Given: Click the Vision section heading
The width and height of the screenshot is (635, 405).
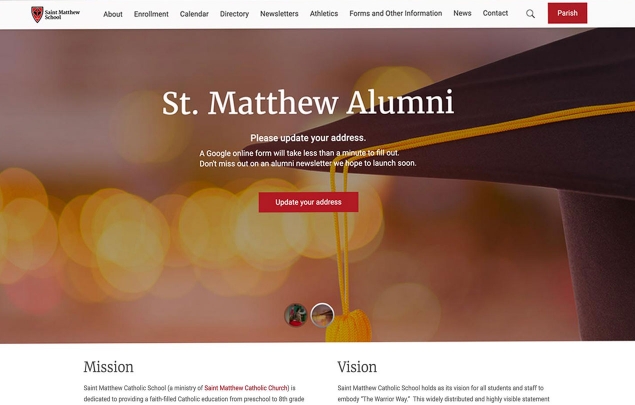Looking at the screenshot, I should pyautogui.click(x=357, y=367).
